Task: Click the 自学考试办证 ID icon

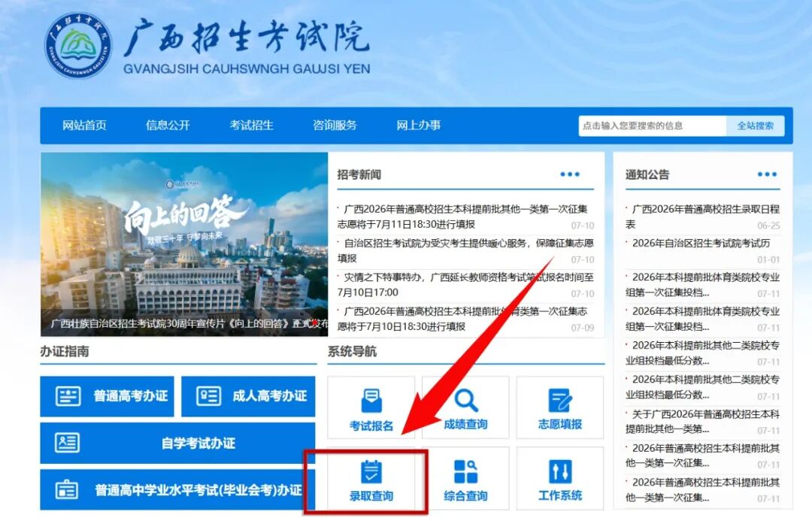Action: 68,443
